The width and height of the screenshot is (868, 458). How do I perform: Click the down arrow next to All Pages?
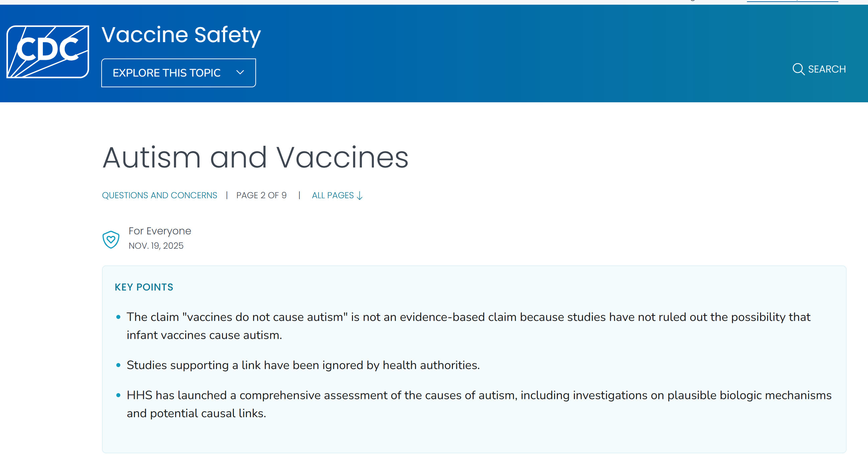360,196
